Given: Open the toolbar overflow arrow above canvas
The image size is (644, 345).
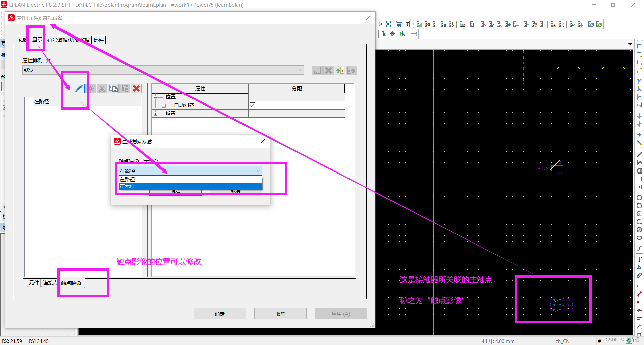Looking at the screenshot, I should coord(630,44).
